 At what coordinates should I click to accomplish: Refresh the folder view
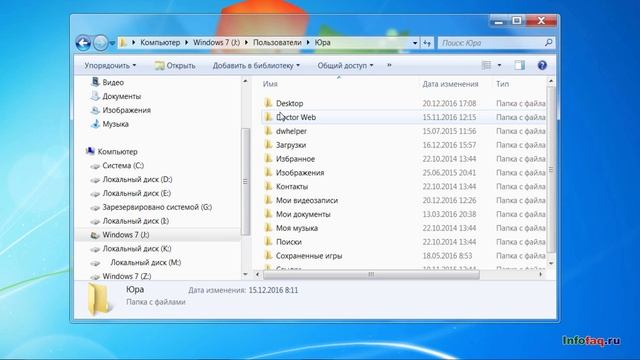(x=427, y=43)
